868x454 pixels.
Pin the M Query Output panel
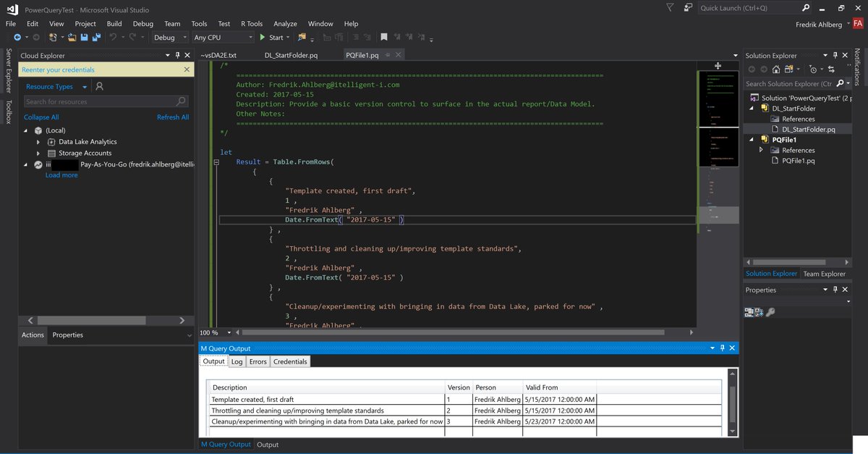[721, 348]
